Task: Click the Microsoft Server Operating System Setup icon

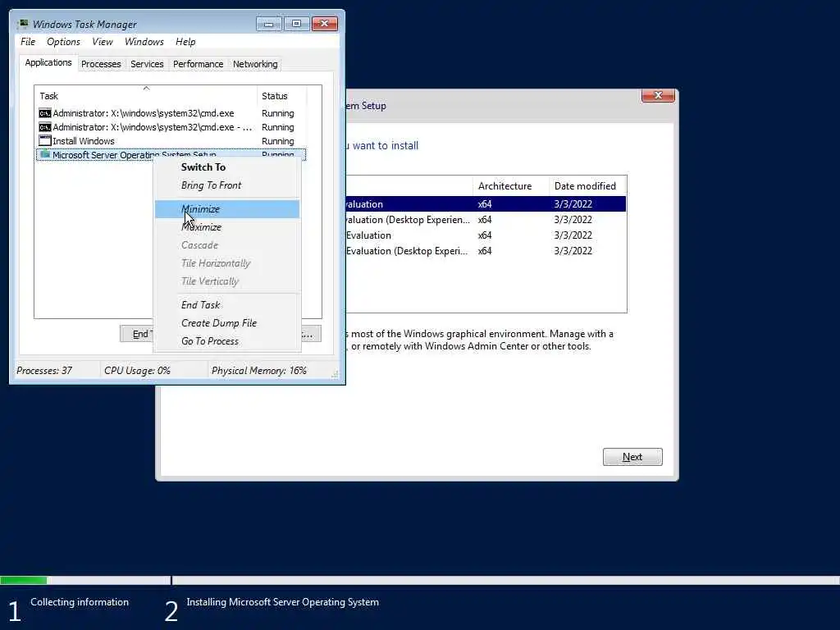Action: tap(45, 155)
